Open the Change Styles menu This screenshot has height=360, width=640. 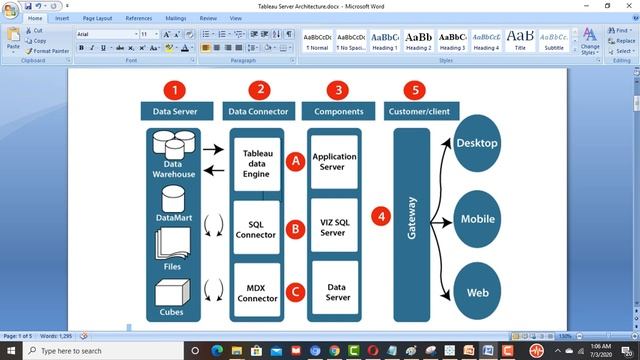tap(590, 41)
